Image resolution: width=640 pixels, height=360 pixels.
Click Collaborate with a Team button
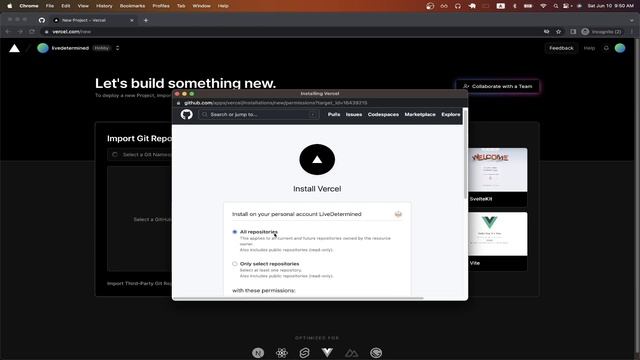[x=497, y=86]
